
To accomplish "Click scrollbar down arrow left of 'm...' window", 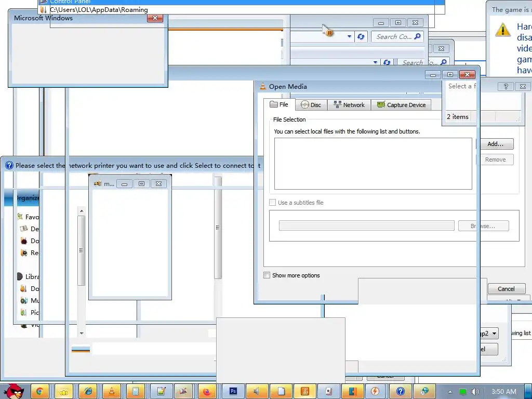I will [82, 333].
